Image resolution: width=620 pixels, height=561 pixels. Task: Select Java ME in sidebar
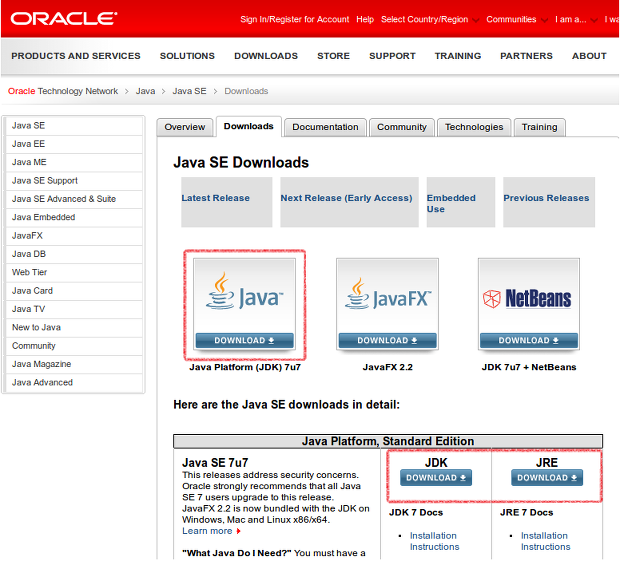(74, 162)
